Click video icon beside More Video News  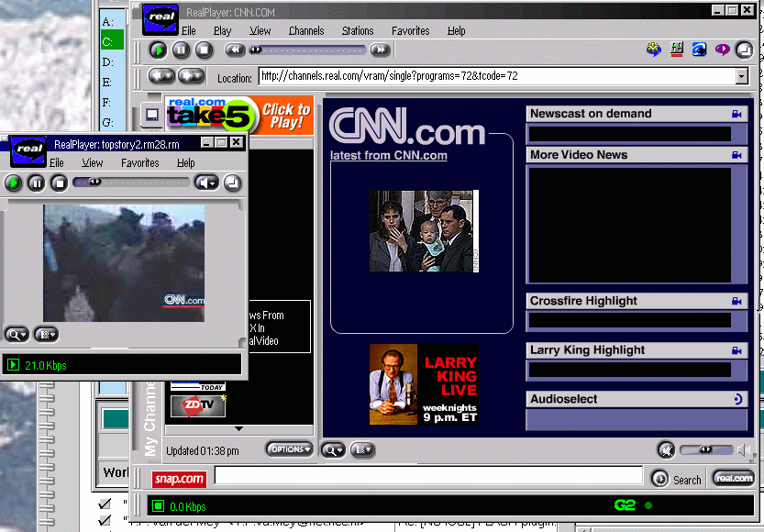(x=736, y=155)
